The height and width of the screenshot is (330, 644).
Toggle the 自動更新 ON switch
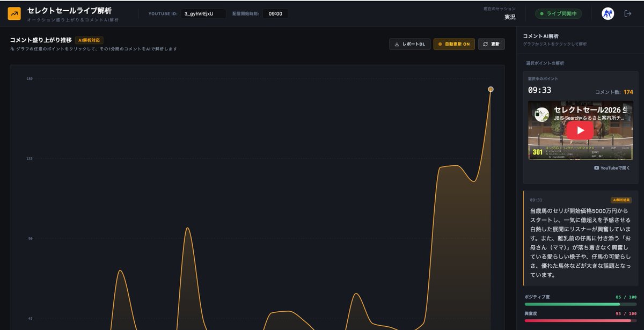pyautogui.click(x=454, y=44)
